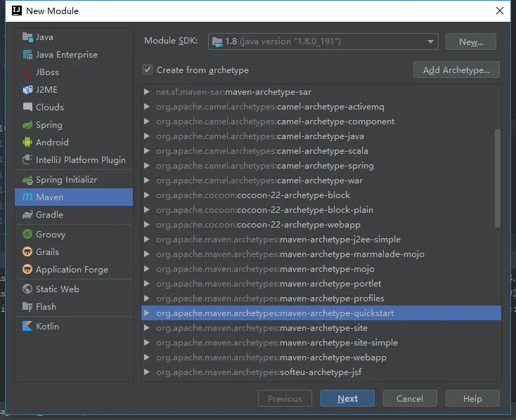This screenshot has height=420, width=516.
Task: Select camel-archetype-spring row
Action: [x=321, y=166]
